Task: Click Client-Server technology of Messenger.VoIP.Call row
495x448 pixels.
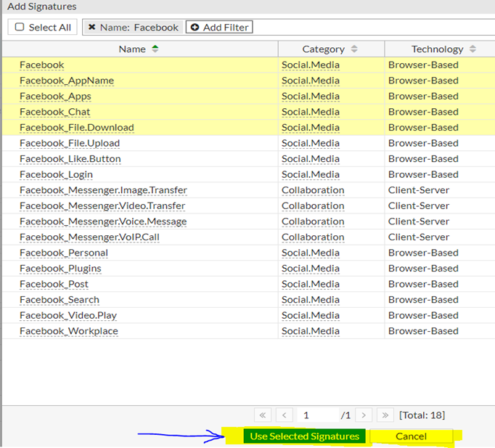Action: click(418, 237)
